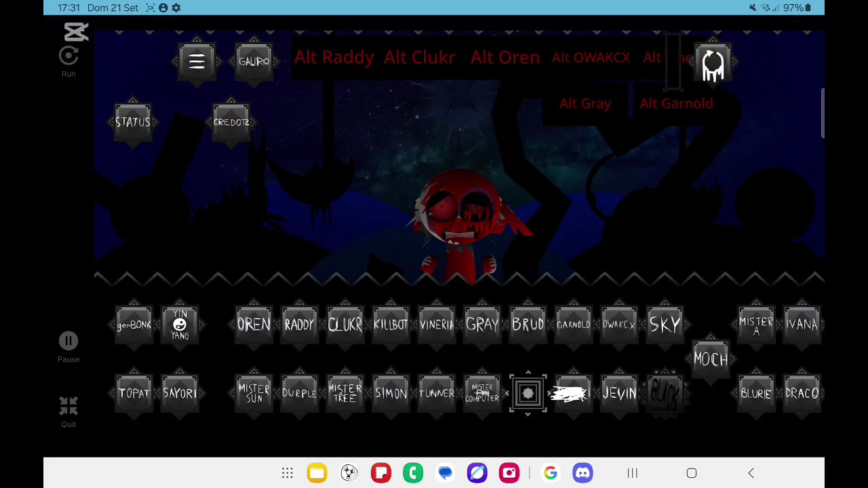
Task: Open the CREDOTZ credits tile
Action: click(231, 122)
